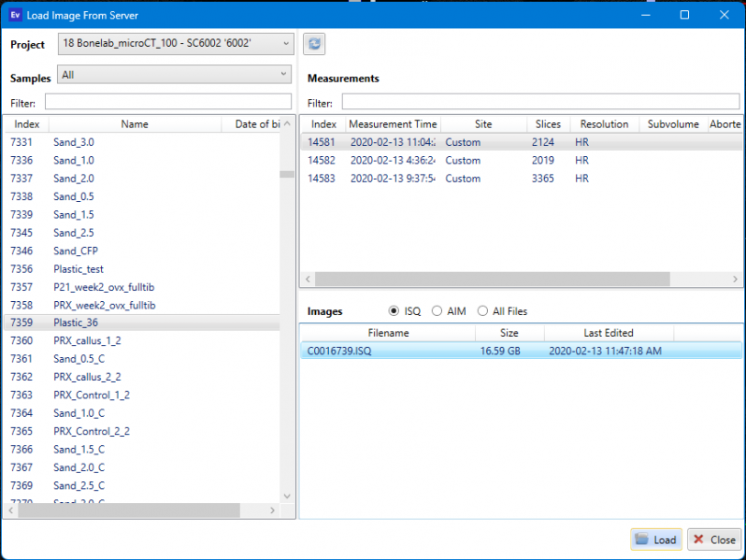Select sample Sand_0.5_C
This screenshot has width=746, height=560.
point(142,359)
